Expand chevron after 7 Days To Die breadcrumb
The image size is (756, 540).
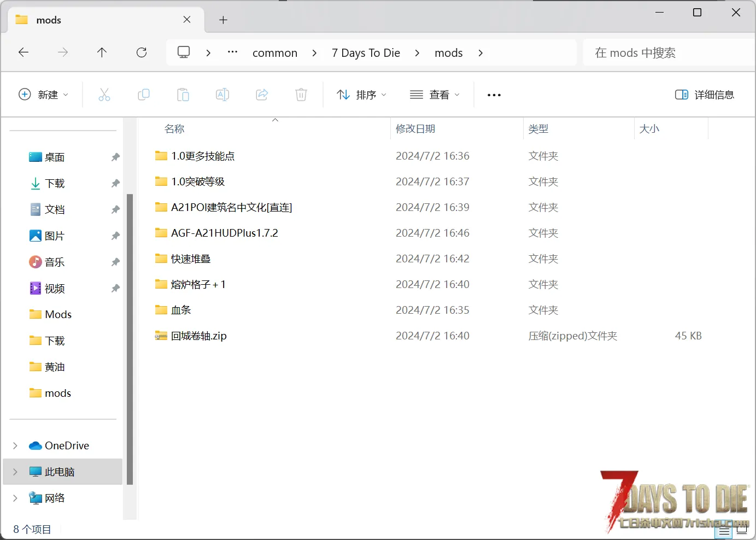(418, 53)
